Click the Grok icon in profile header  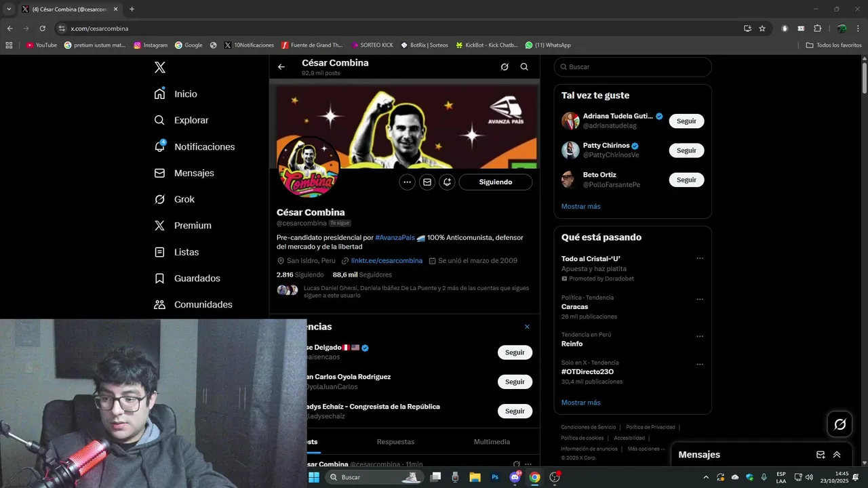(x=505, y=67)
